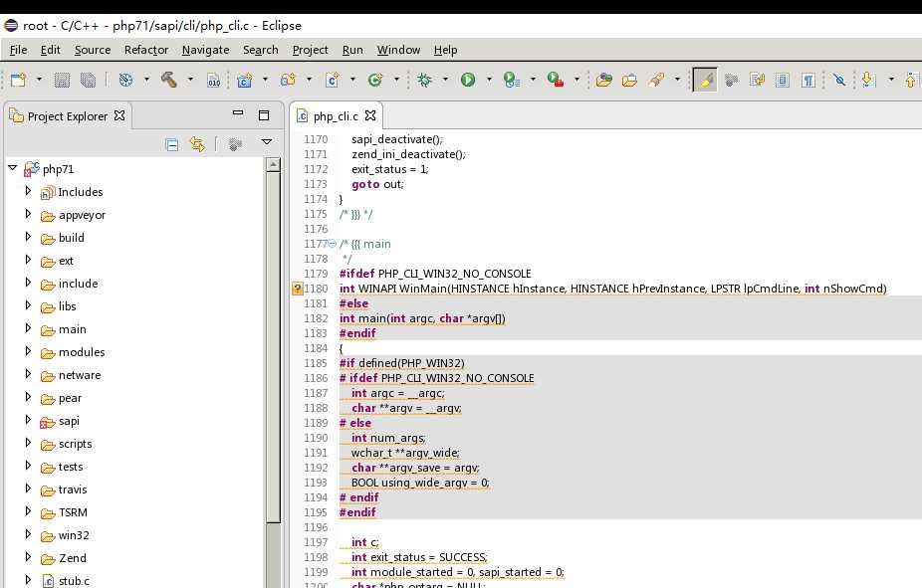The height and width of the screenshot is (588, 922).
Task: Collapse the comment fold at line 1177
Action: point(332,243)
